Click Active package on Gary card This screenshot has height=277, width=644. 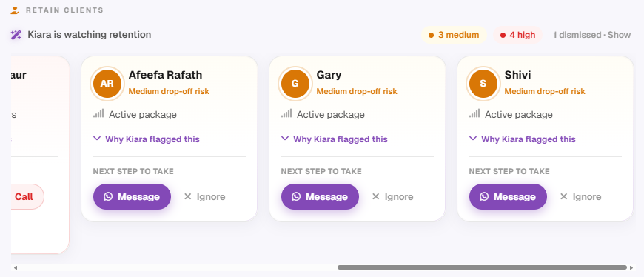pyautogui.click(x=331, y=115)
